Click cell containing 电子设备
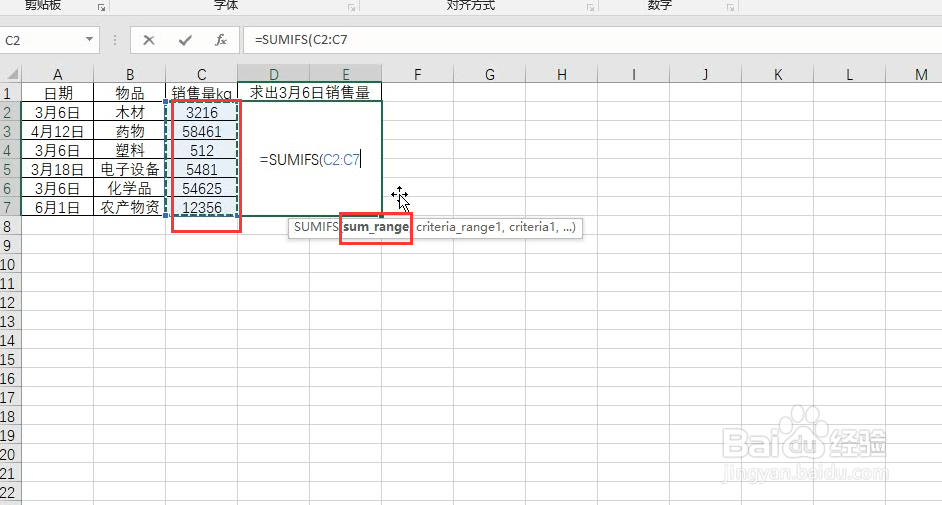This screenshot has height=505, width=942. click(130, 169)
